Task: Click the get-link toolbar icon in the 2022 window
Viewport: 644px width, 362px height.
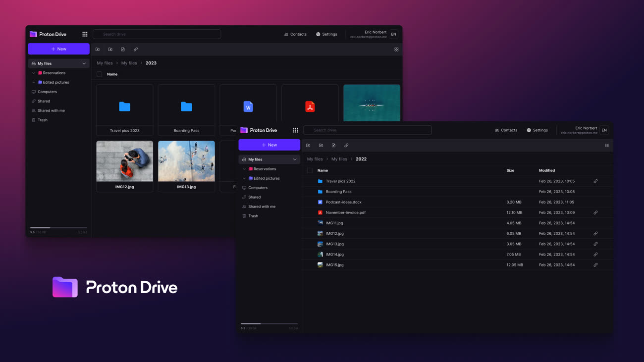Action: (x=346, y=146)
